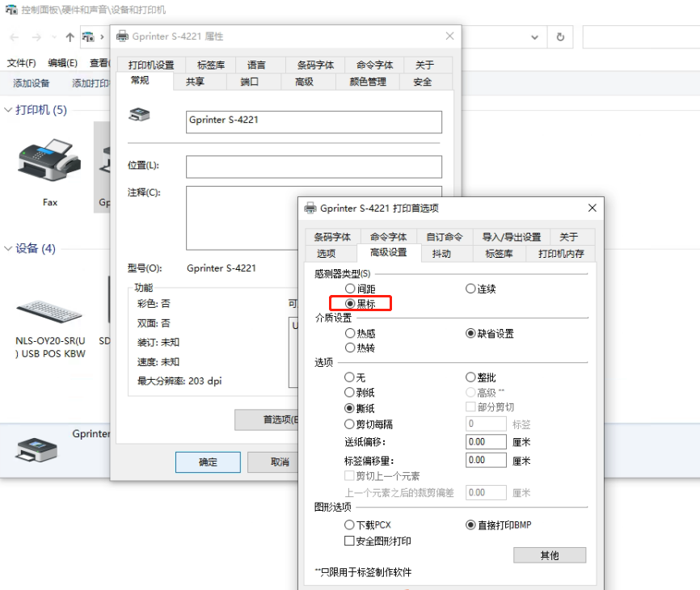Viewport: 700px width, 590px height.
Task: Open 打印机设置 tab in properties dialog
Action: tap(151, 65)
